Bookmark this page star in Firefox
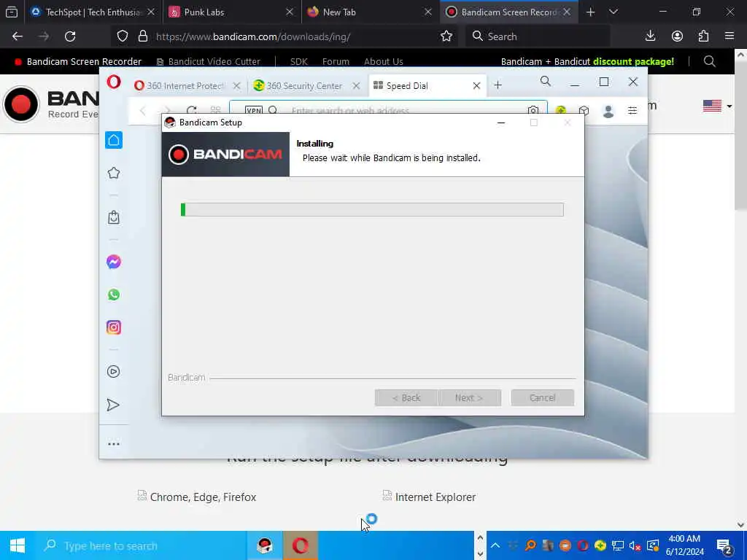 [x=446, y=36]
